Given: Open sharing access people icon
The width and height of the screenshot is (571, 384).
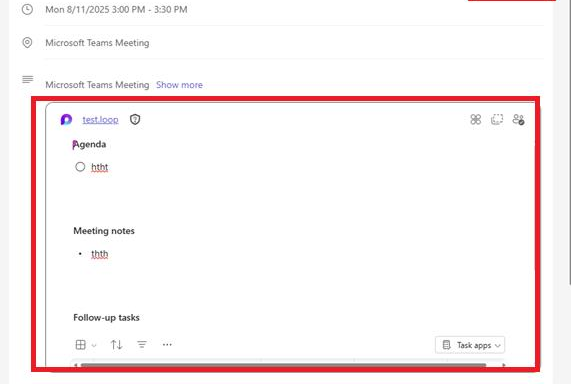Looking at the screenshot, I should click(518, 119).
